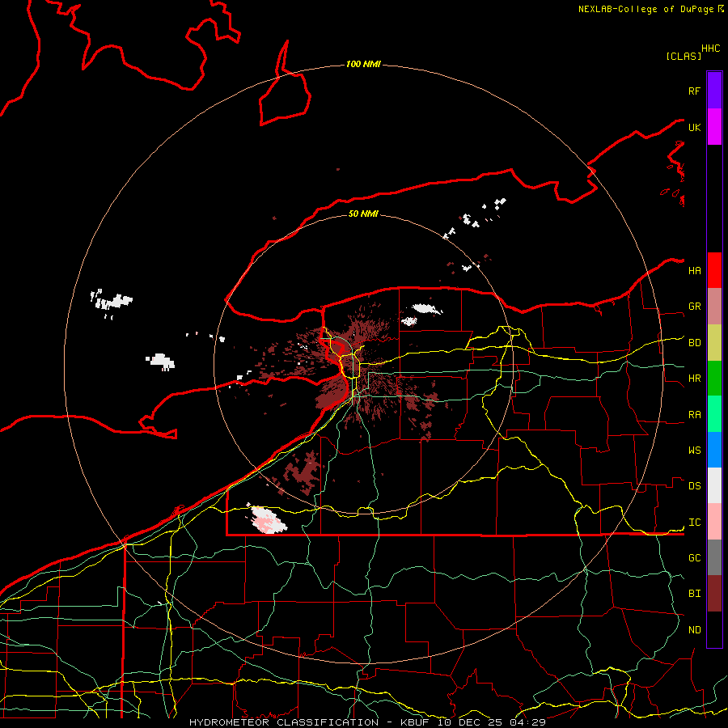Click the HA red legend swatch
The image size is (728, 728).
click(714, 270)
